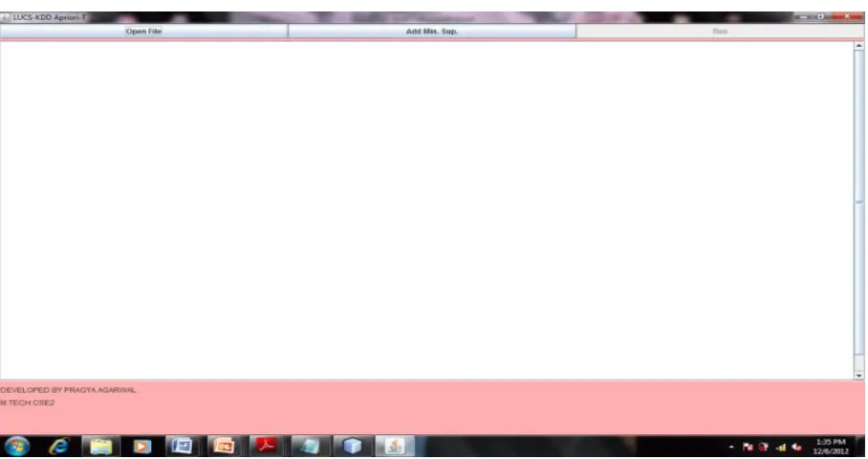Click the scrollbar down arrow
The image size is (868, 459).
858,376
